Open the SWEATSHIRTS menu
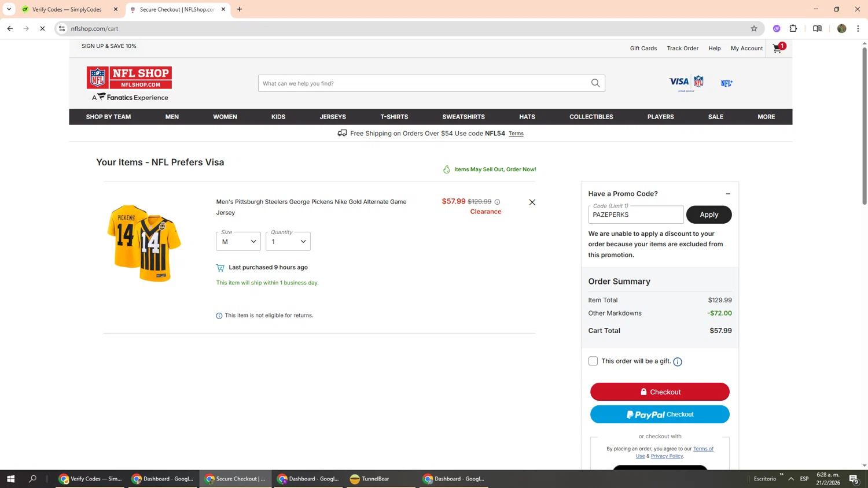Viewport: 868px width, 488px height. [464, 117]
